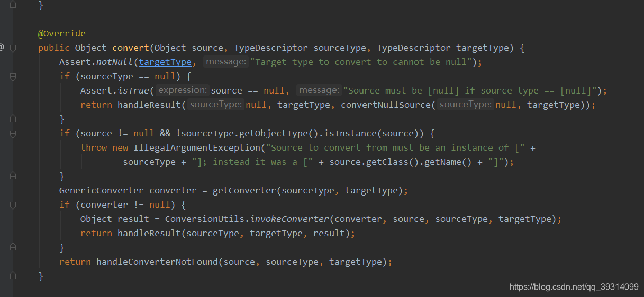Viewport: 644px width, 297px height.
Task: Click the 'message:' hint in Assert.notNull line
Action: click(226, 62)
